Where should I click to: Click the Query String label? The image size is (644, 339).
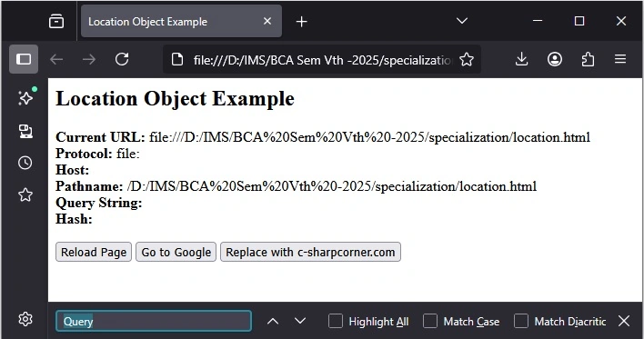[x=98, y=203]
